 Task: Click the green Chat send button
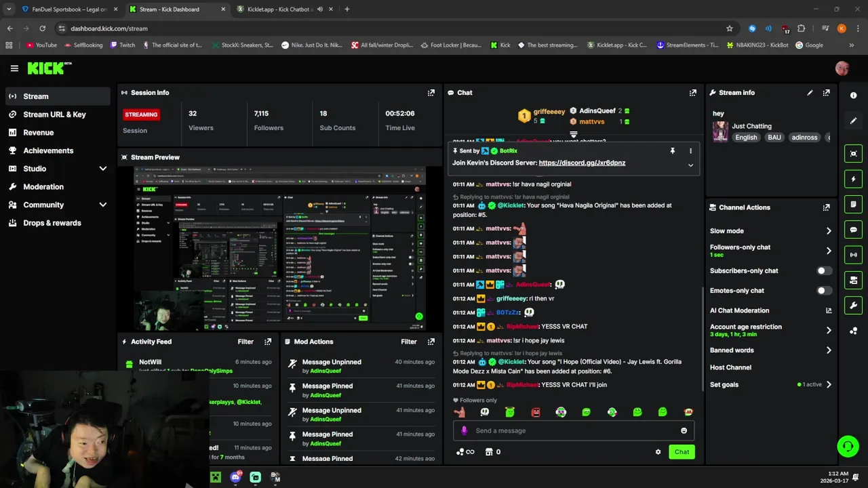coord(682,452)
